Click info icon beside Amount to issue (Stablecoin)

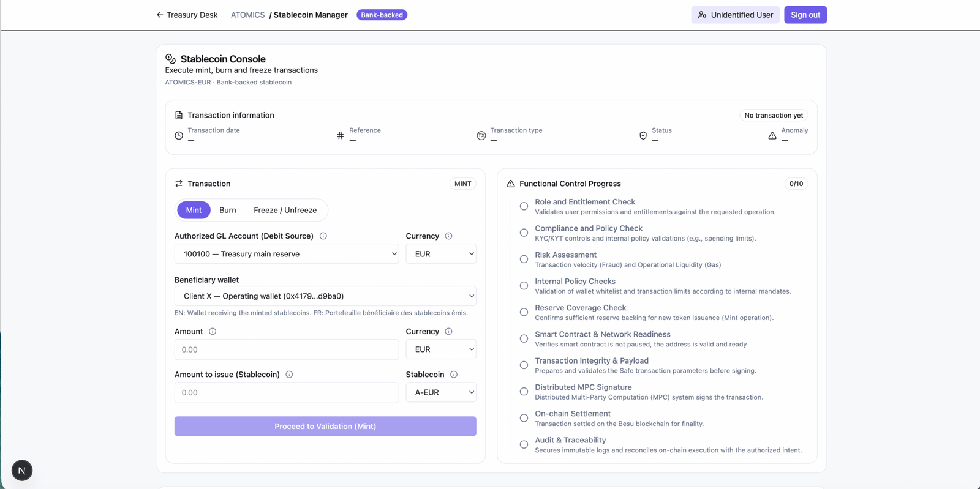tap(289, 375)
